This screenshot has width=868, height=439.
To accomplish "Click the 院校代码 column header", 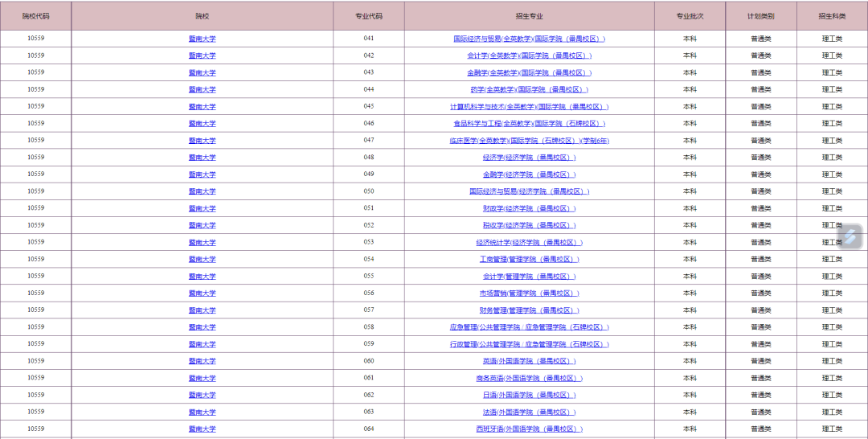I will point(36,16).
